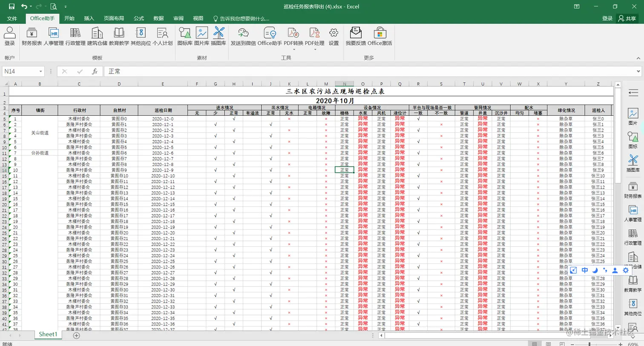Open the 教育教学 templates in the ribbon
644x346 pixels.
tap(119, 37)
